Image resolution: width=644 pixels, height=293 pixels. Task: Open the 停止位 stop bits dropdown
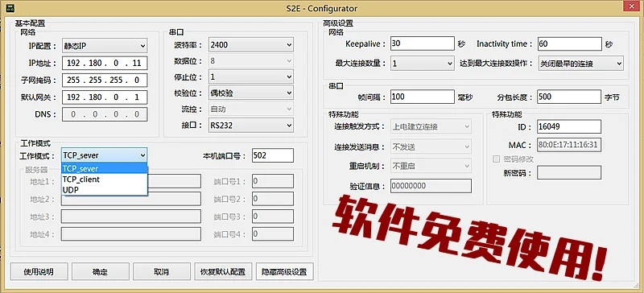pos(250,76)
